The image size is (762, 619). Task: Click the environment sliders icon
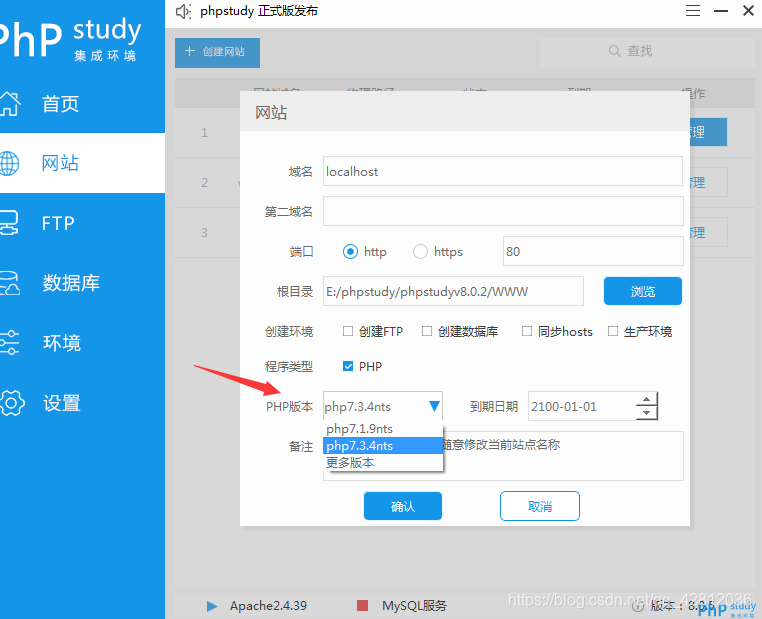tap(9, 343)
